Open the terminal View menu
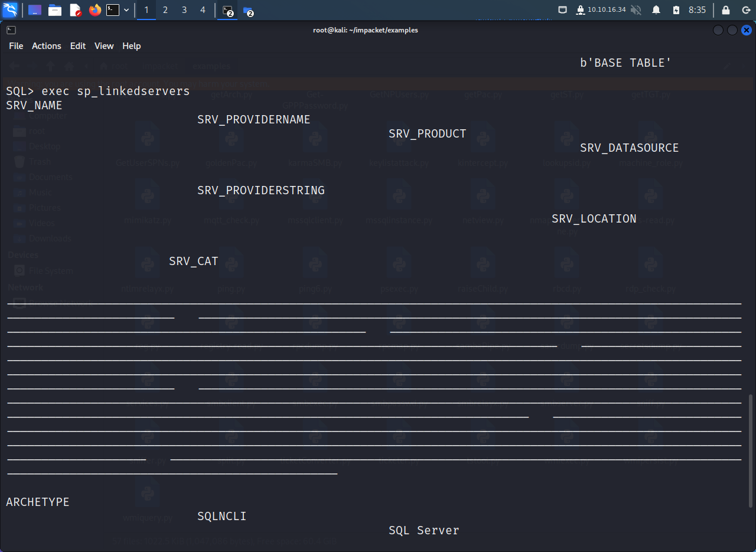Image resolution: width=756 pixels, height=552 pixels. coord(104,46)
